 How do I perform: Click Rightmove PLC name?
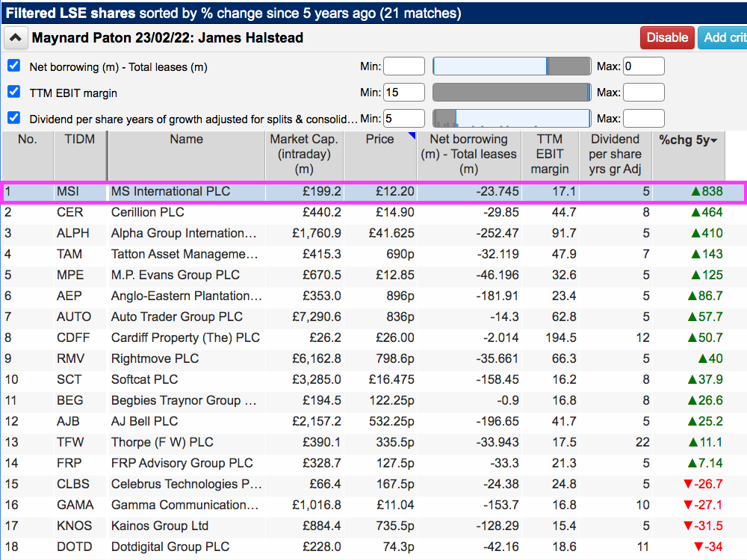point(155,359)
